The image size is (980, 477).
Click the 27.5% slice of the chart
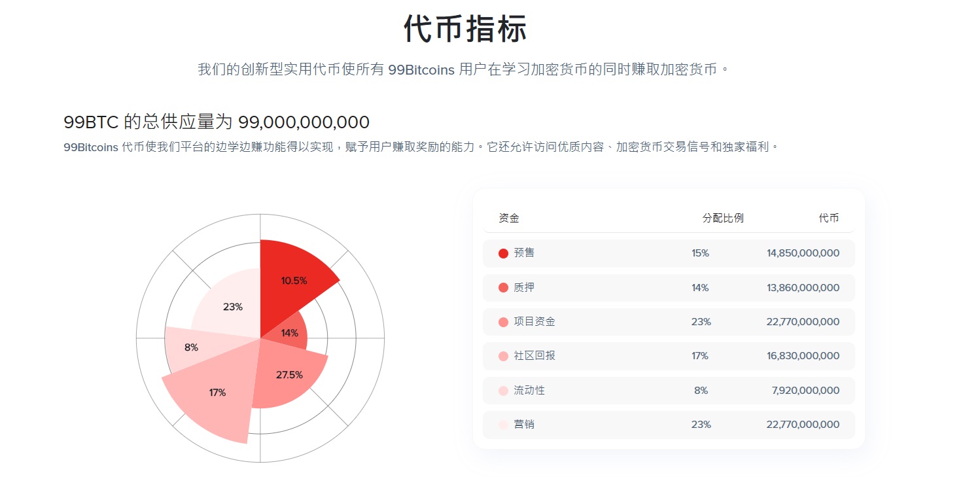pos(288,375)
